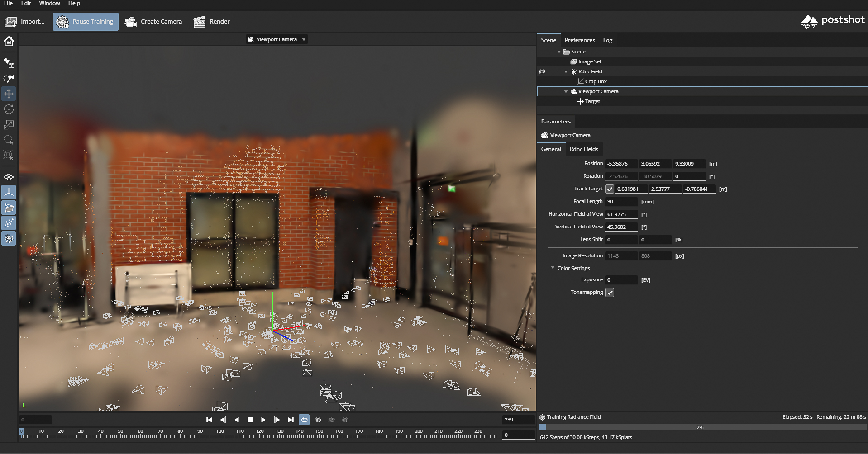
Task: Collapse the Rdnc Field tree node
Action: (566, 72)
